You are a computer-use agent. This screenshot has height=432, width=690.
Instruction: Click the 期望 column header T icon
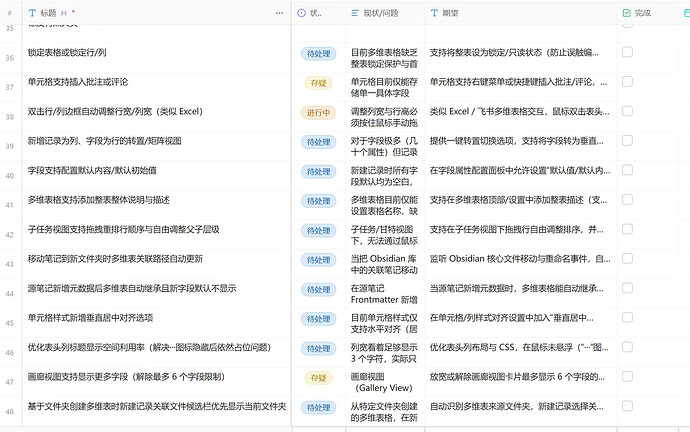point(434,13)
